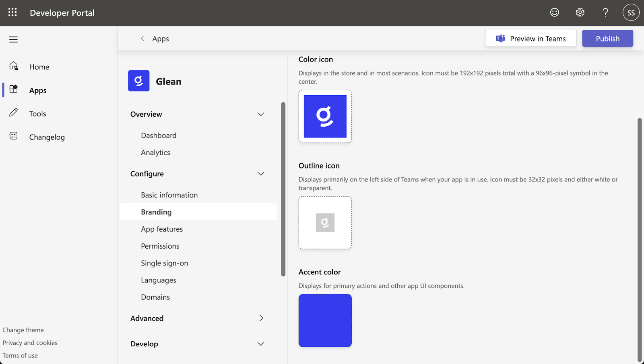Click the Publish button
Viewport: 644px width, 364px height.
[x=607, y=39]
